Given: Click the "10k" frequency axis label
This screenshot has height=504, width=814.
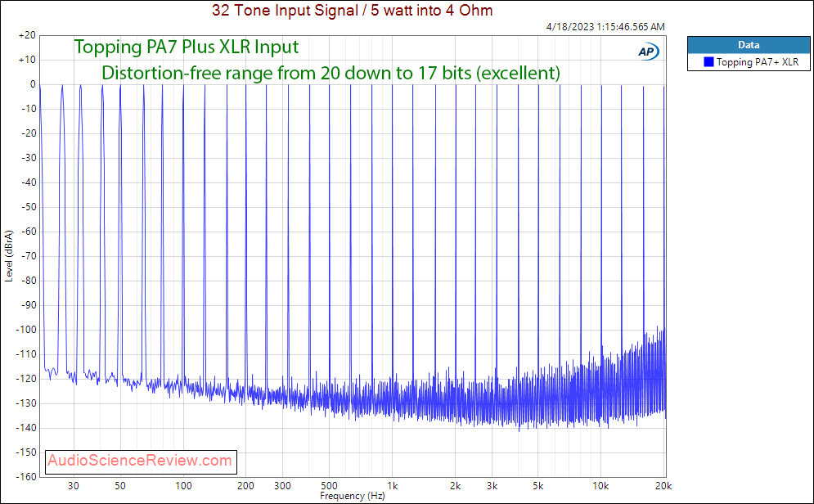Looking at the screenshot, I should point(601,486).
